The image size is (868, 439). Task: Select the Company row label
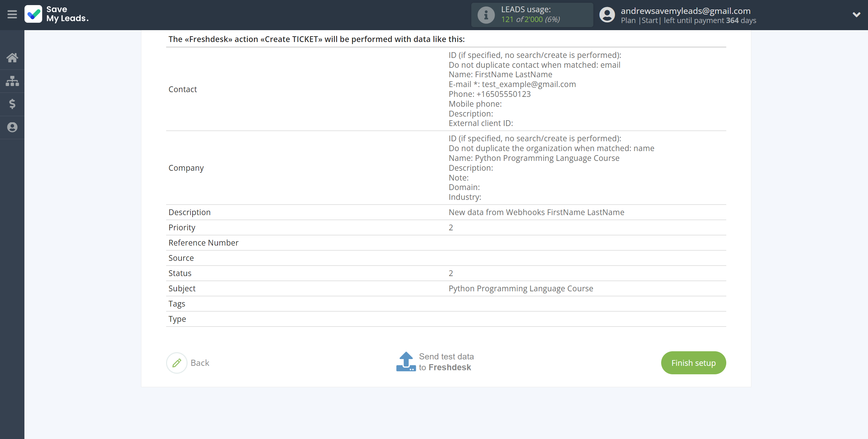(x=186, y=168)
